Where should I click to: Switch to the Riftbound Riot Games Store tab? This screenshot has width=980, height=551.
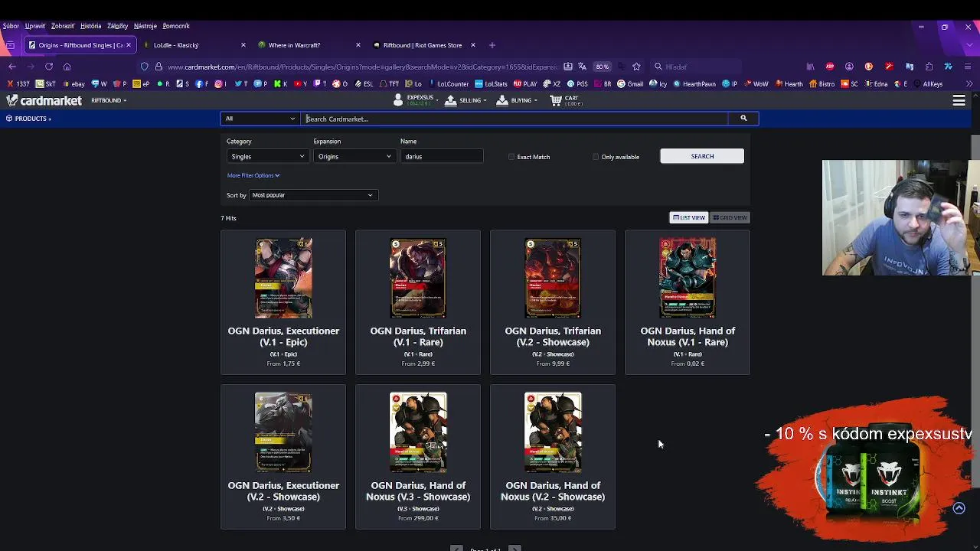pos(423,45)
